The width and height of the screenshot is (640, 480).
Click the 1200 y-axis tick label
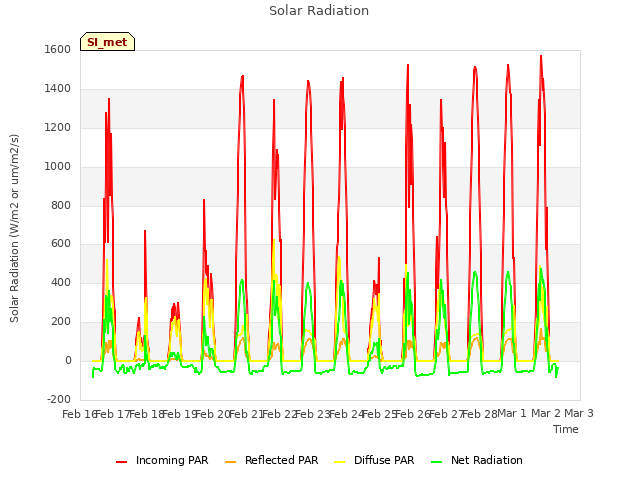point(58,128)
